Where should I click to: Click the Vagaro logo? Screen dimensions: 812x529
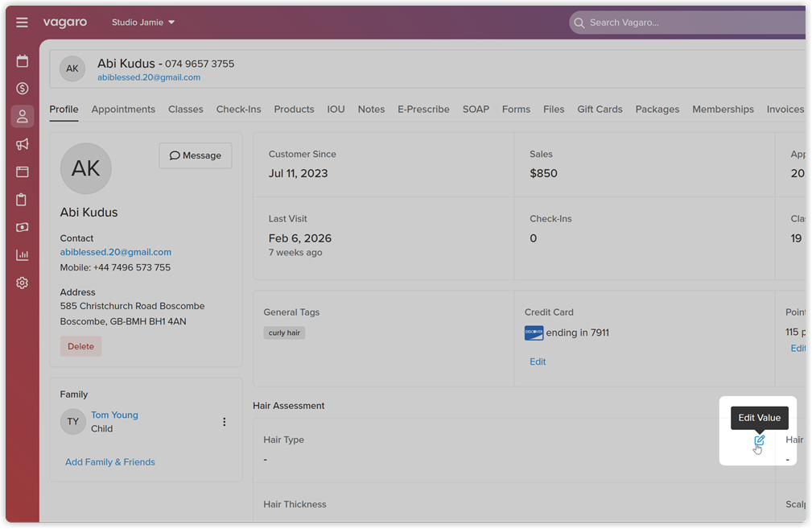pos(64,23)
